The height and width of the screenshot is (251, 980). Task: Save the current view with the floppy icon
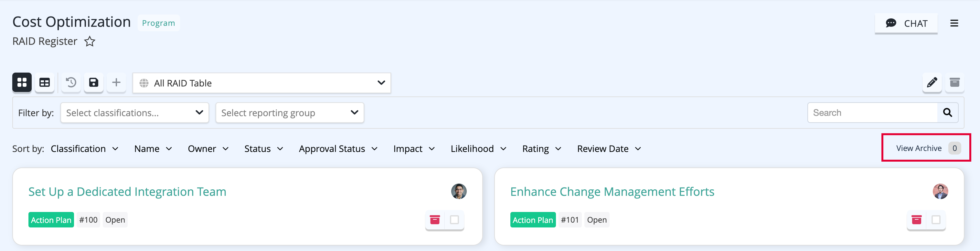(94, 82)
